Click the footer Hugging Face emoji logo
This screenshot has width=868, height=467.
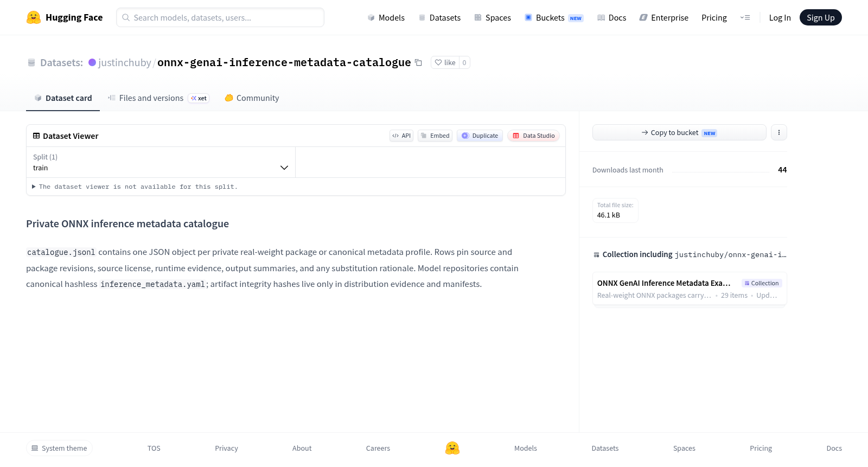click(452, 448)
